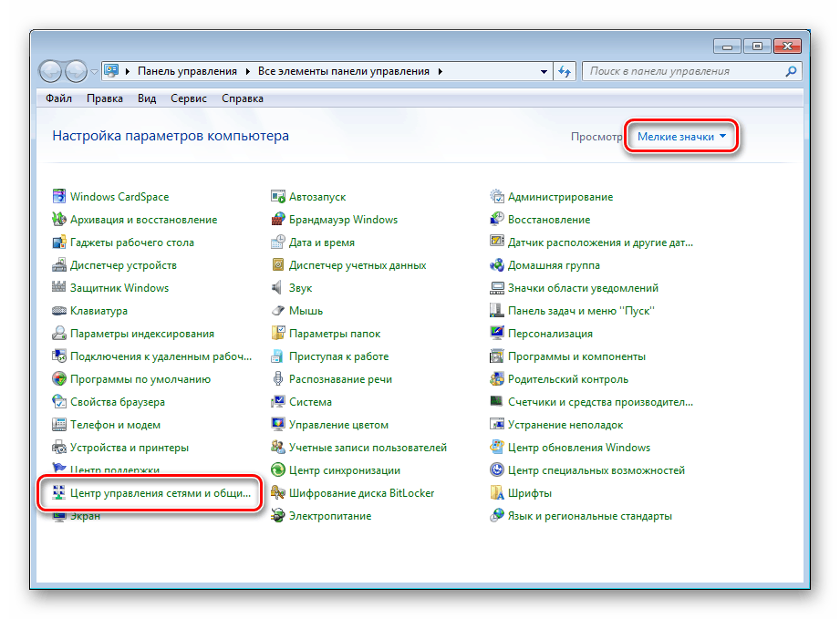Open the Мелкие значки view dropdown

[681, 137]
